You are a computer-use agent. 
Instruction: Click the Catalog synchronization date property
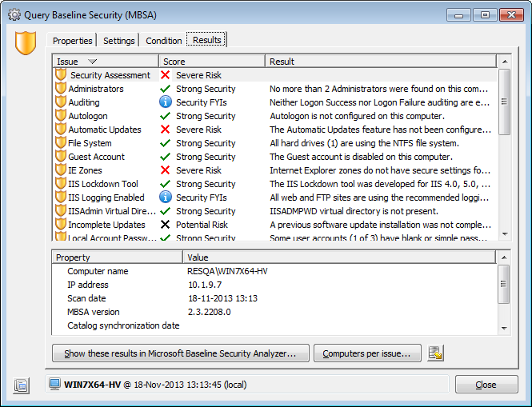click(123, 325)
